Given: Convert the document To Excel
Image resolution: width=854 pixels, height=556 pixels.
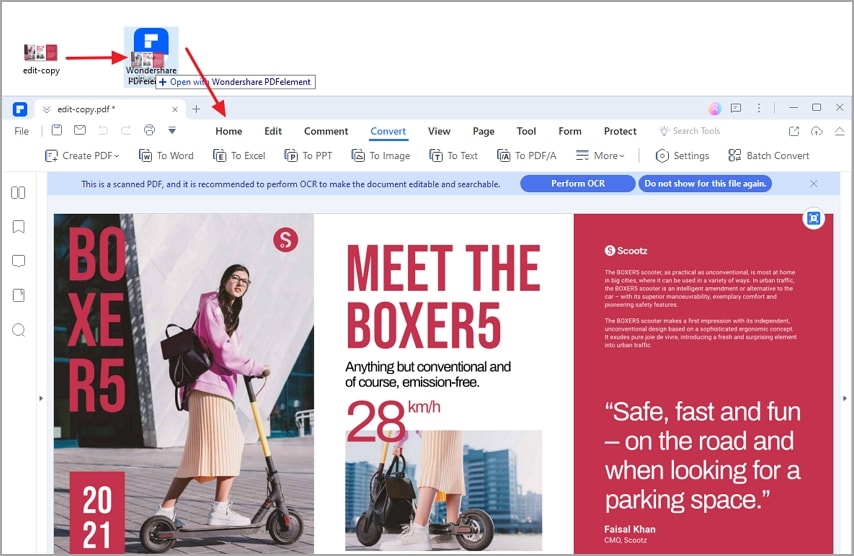Looking at the screenshot, I should pyautogui.click(x=239, y=156).
